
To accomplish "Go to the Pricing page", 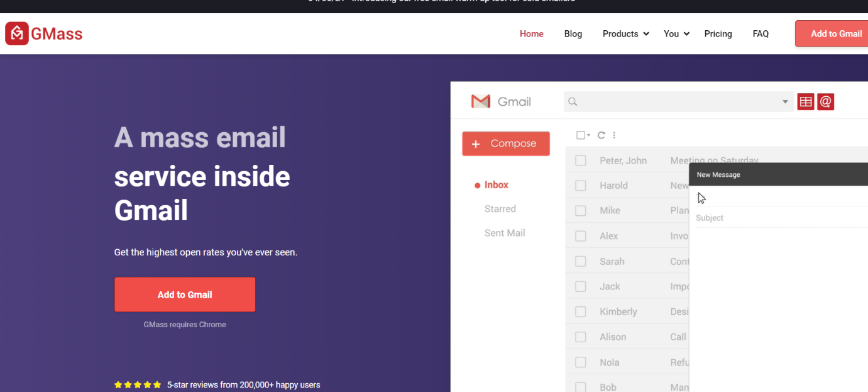I will coord(718,34).
